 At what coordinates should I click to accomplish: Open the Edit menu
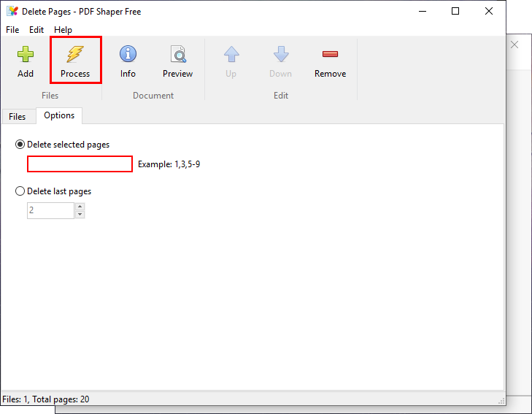[x=36, y=30]
